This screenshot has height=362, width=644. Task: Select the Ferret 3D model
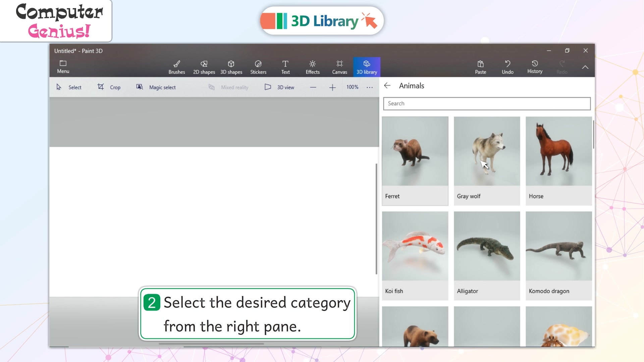tap(415, 161)
